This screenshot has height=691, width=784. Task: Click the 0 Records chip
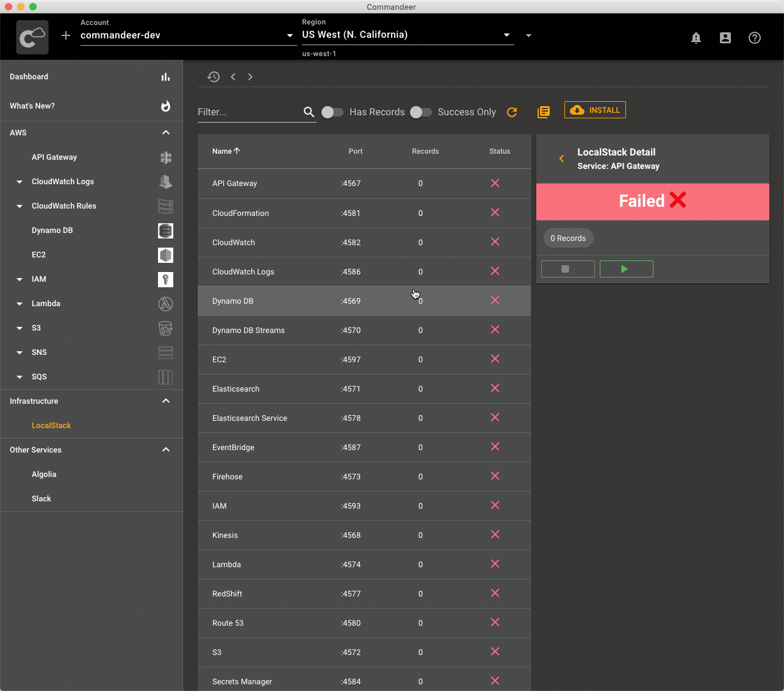[x=568, y=238]
